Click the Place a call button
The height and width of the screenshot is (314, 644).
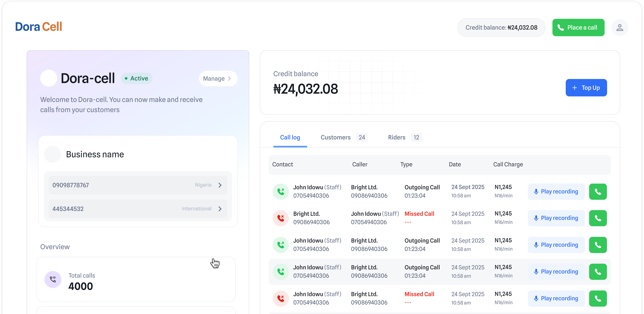pyautogui.click(x=578, y=27)
